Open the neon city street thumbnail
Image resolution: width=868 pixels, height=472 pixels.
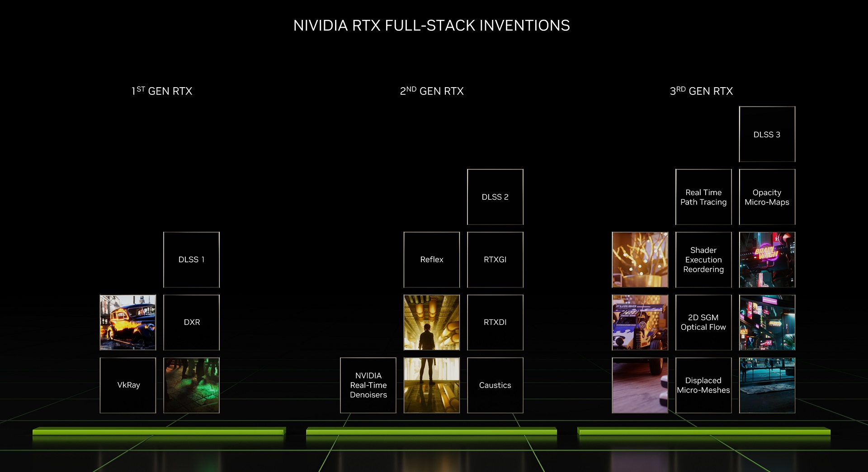point(767,322)
